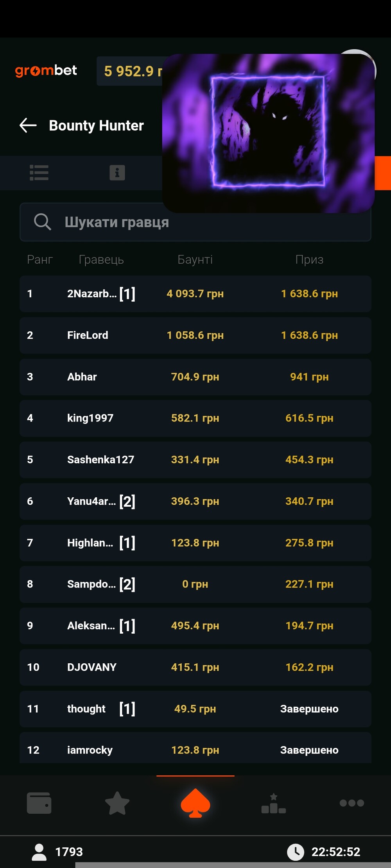Open favorites star in bottom navigation

pos(117,803)
